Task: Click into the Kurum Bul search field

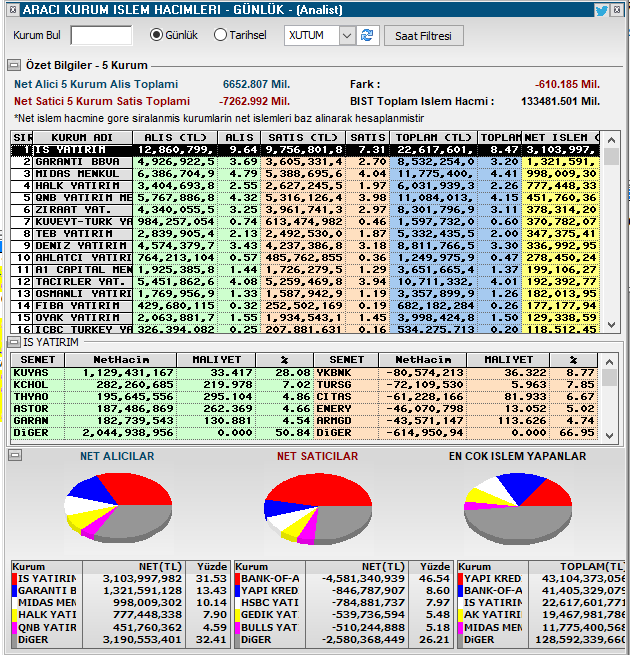Action: (x=102, y=36)
